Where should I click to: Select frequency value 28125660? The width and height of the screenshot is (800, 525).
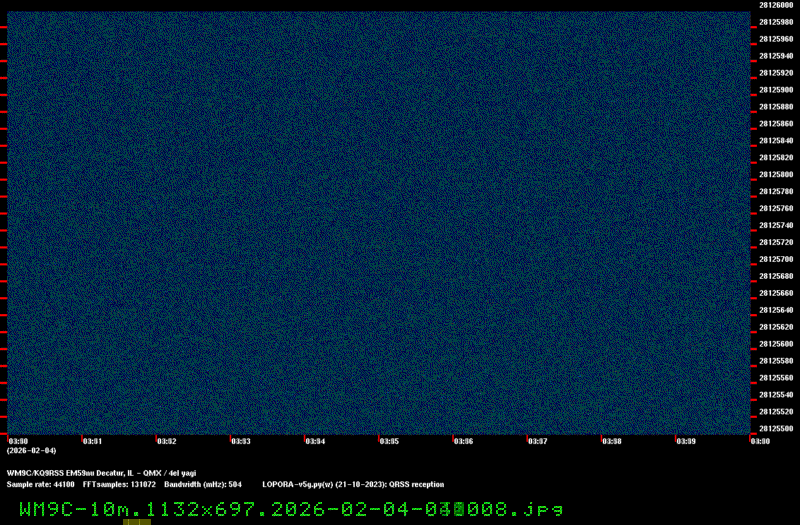pos(776,293)
